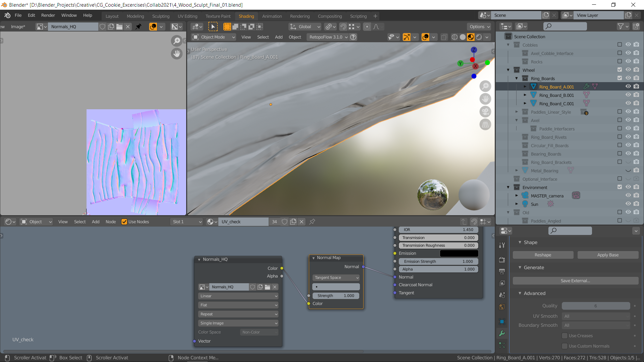Disable the Use Nodes checkbox
This screenshot has width=644, height=362.
[x=124, y=222]
